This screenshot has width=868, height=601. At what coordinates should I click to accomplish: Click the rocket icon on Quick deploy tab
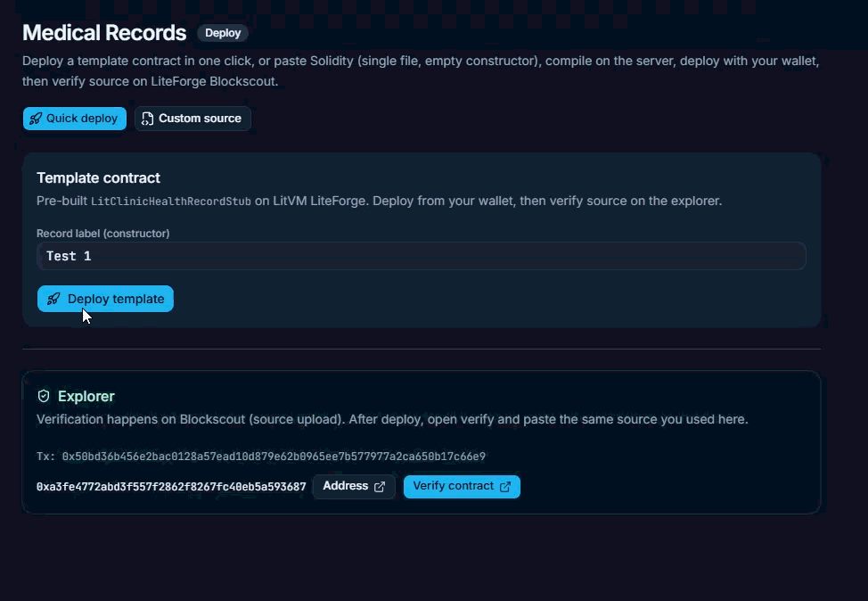coord(36,119)
